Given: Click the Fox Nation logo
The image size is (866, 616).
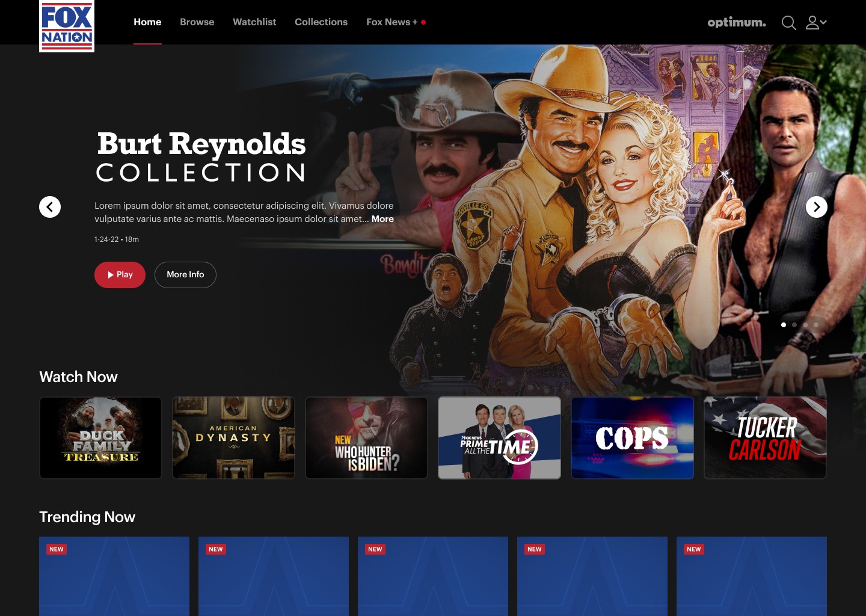Looking at the screenshot, I should 67,26.
